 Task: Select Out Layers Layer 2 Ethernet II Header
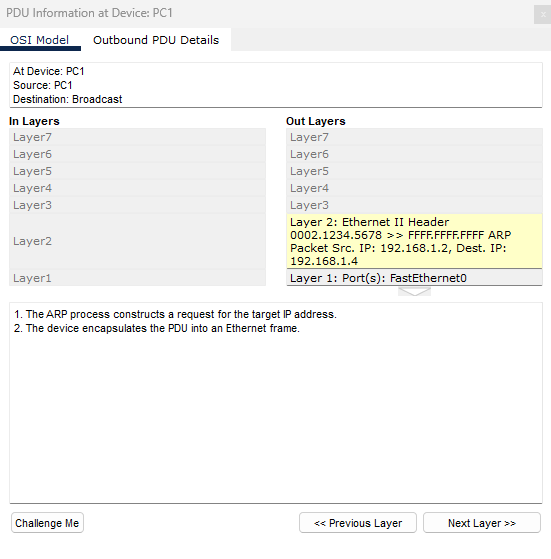coord(414,241)
